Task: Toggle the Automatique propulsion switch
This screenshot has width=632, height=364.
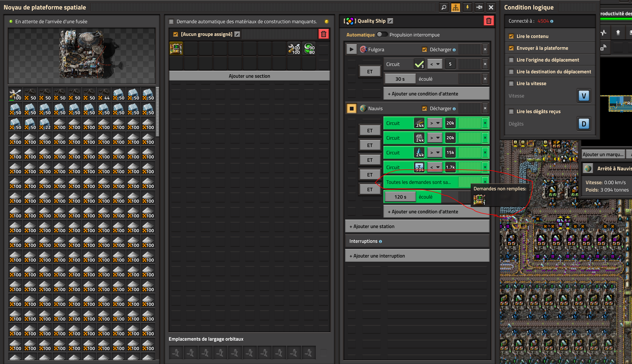Action: 382,35
